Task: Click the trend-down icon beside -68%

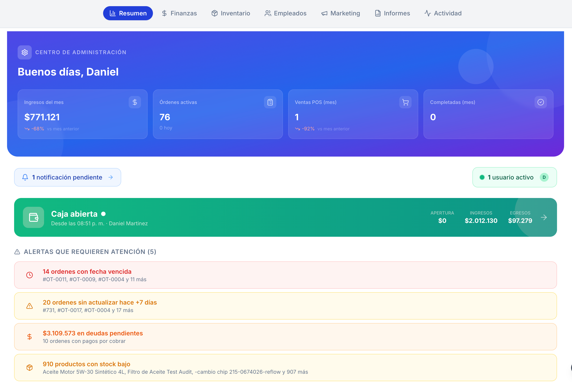Action: pos(27,129)
